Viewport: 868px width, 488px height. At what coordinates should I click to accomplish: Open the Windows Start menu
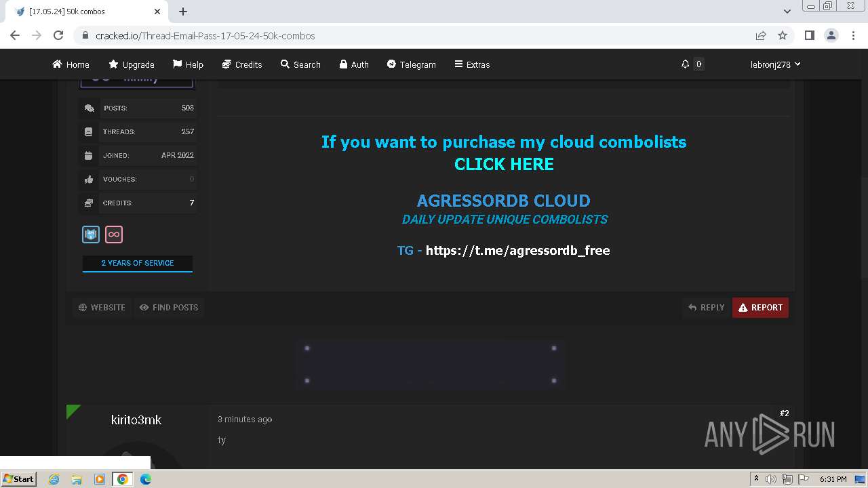point(19,479)
